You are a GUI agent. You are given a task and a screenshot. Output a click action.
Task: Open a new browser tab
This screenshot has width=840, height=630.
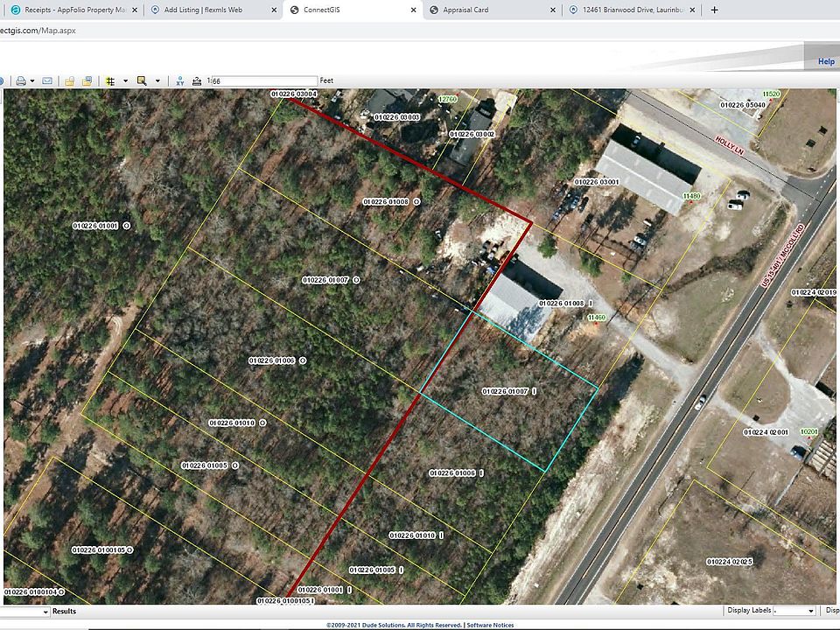tap(714, 10)
